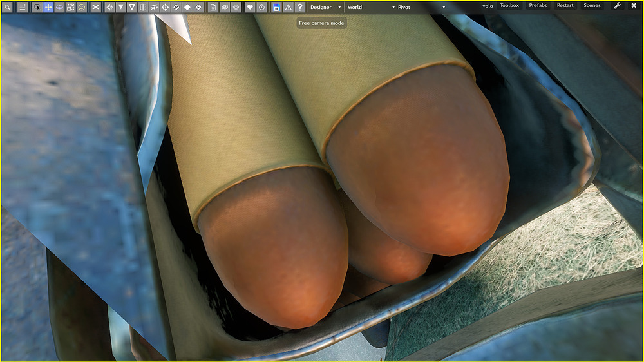Viewport: 644px width, 362px height.
Task: Toggle the open eye show icon
Action: (x=236, y=7)
